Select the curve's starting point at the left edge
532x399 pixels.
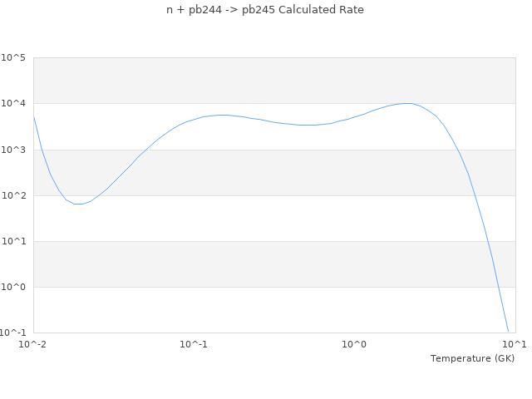pos(34,117)
